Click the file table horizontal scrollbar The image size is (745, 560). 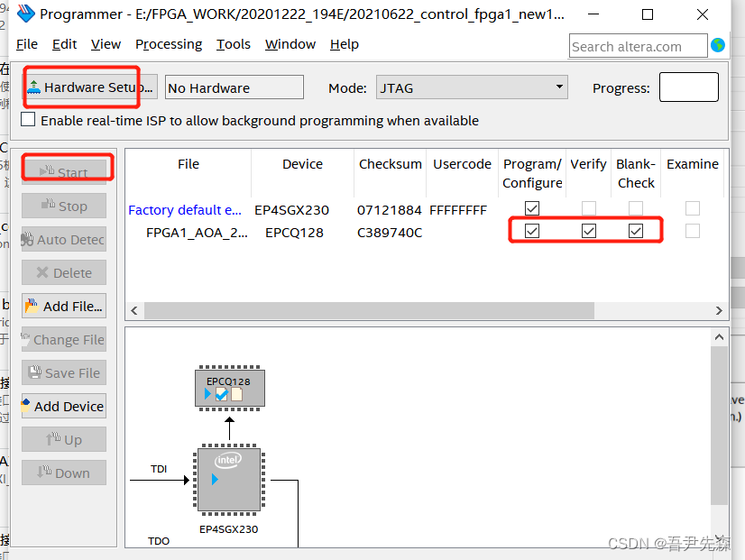pyautogui.click(x=369, y=310)
